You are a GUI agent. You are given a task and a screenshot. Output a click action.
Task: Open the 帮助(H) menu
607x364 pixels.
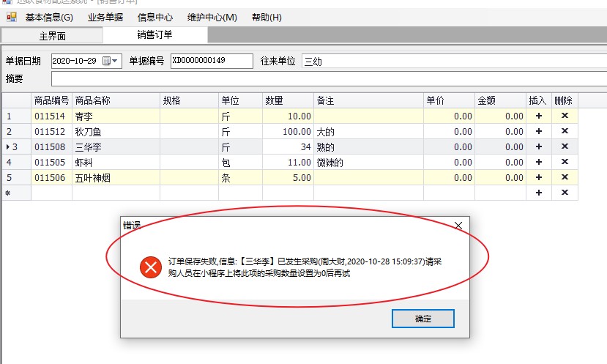tap(267, 18)
